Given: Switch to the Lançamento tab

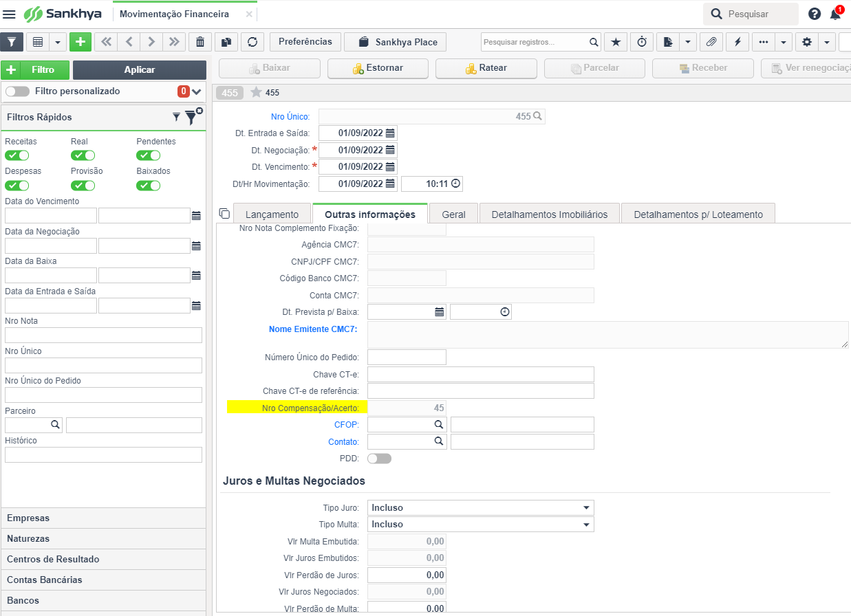Looking at the screenshot, I should [x=272, y=214].
